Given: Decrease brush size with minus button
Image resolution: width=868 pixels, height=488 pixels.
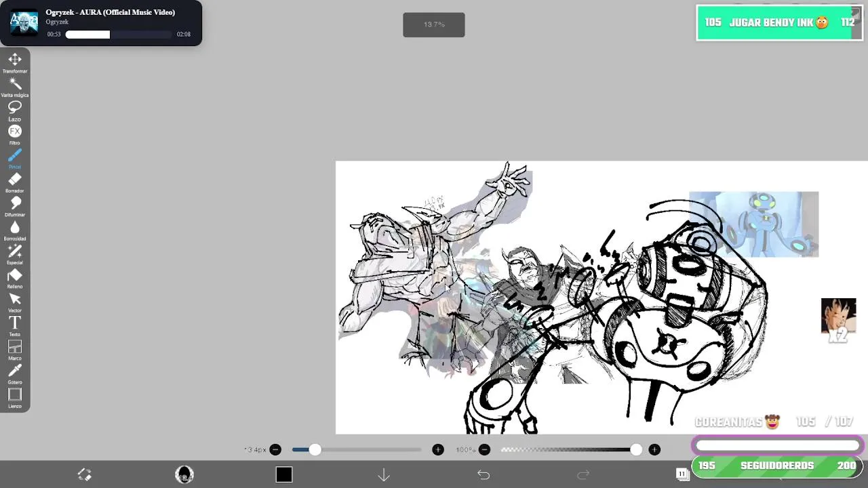Looking at the screenshot, I should coord(275,449).
